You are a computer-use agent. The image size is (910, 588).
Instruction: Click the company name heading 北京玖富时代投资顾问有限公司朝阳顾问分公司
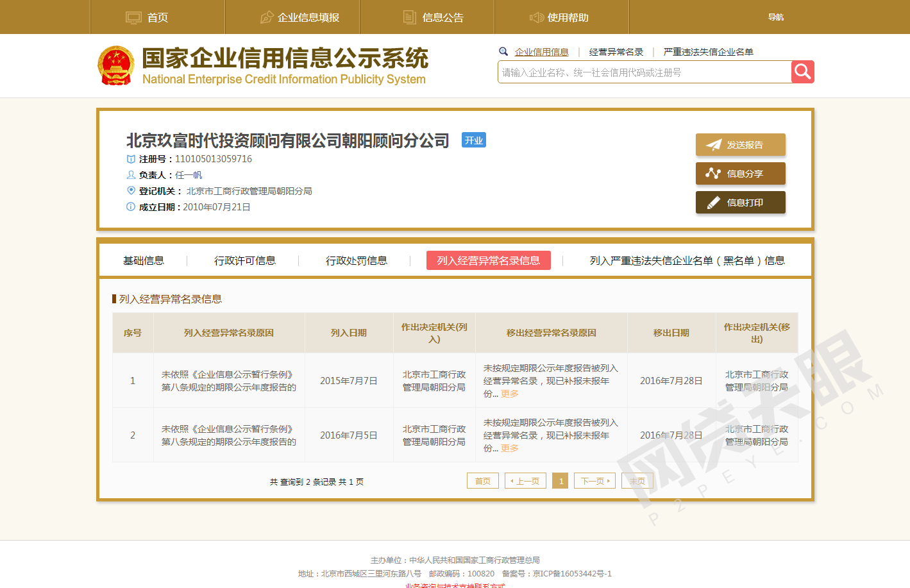288,140
